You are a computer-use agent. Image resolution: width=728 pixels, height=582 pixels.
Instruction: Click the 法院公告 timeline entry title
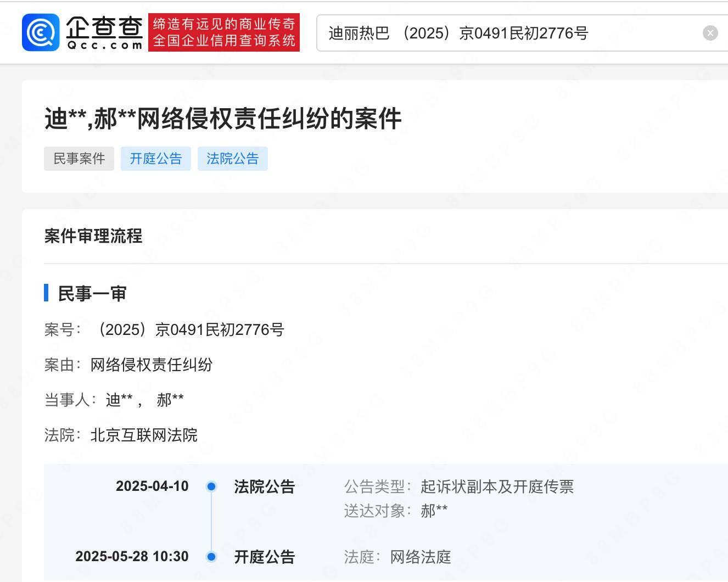pyautogui.click(x=265, y=486)
